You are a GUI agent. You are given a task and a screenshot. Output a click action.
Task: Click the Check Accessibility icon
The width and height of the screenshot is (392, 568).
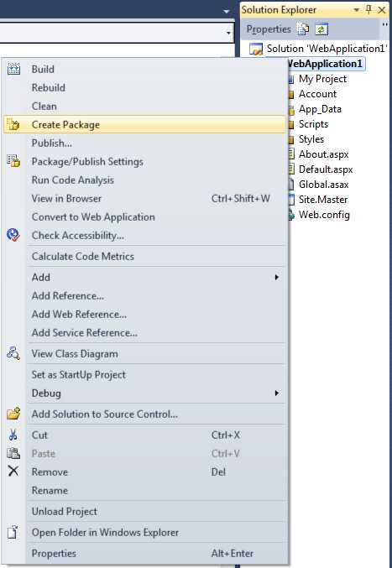[13, 235]
